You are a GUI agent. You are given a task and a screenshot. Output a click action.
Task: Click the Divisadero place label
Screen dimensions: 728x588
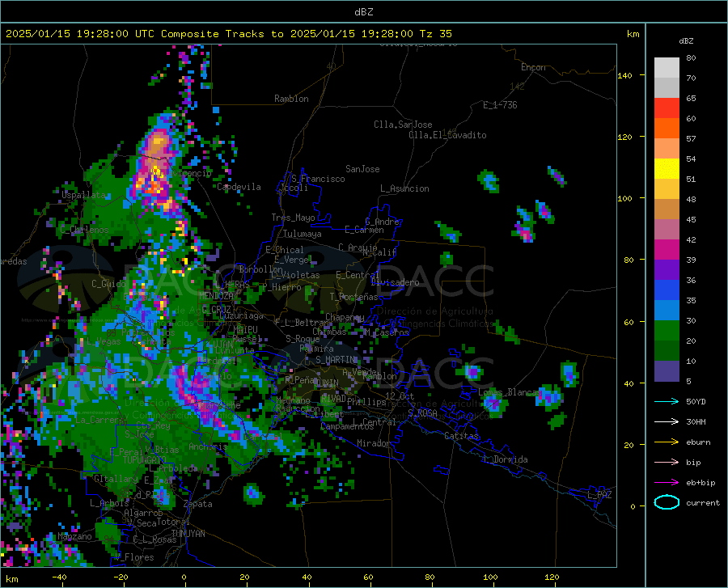click(395, 282)
